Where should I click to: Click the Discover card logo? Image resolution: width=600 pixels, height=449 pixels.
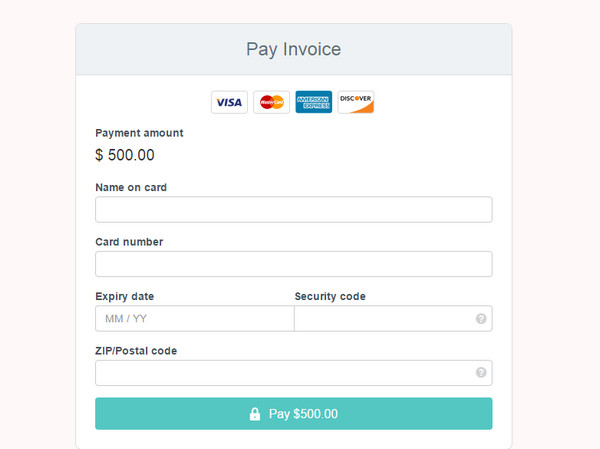point(356,102)
